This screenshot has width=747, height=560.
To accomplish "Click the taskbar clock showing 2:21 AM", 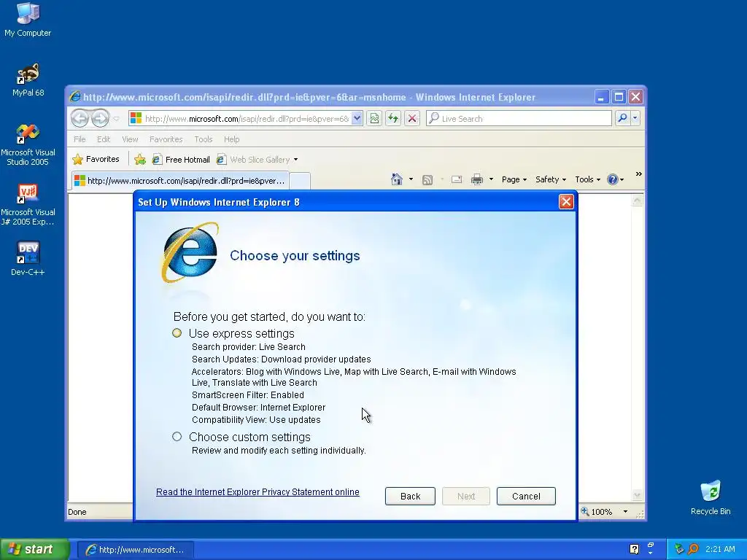I will 720,549.
